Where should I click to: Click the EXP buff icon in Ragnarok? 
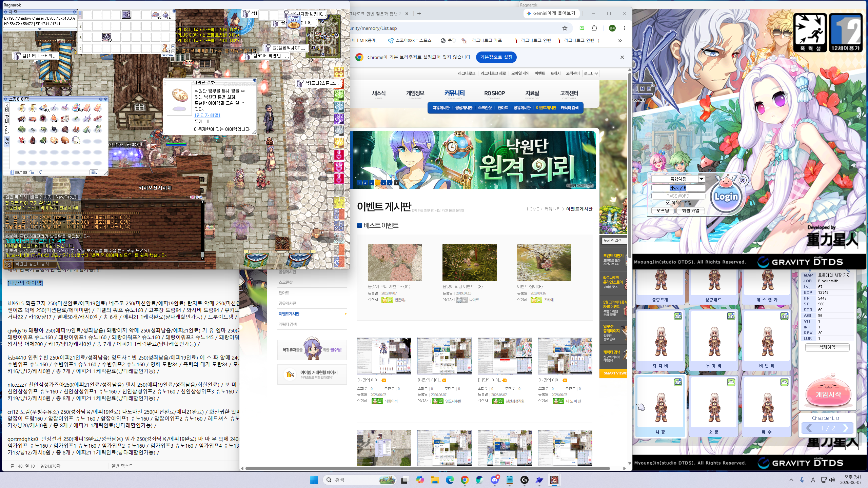[339, 72]
